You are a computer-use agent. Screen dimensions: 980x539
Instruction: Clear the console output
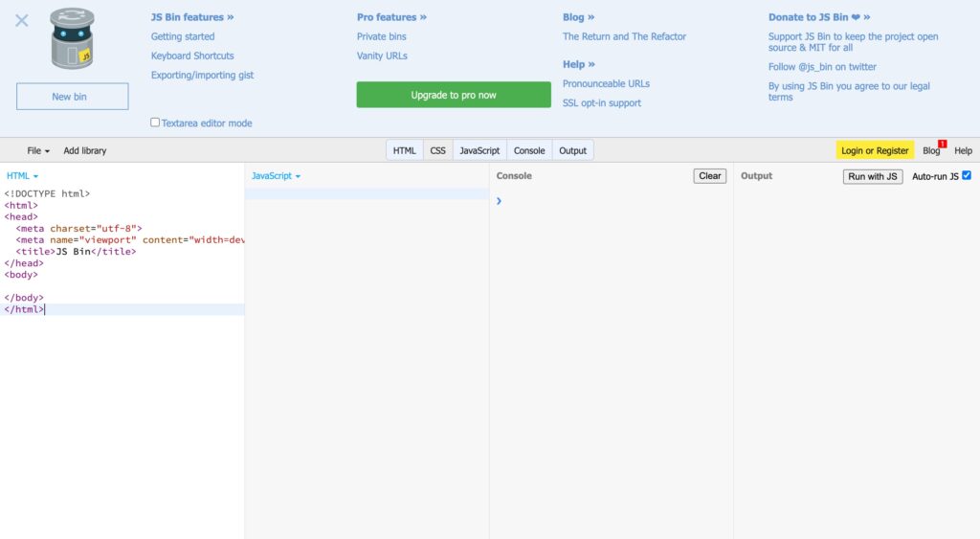[710, 176]
